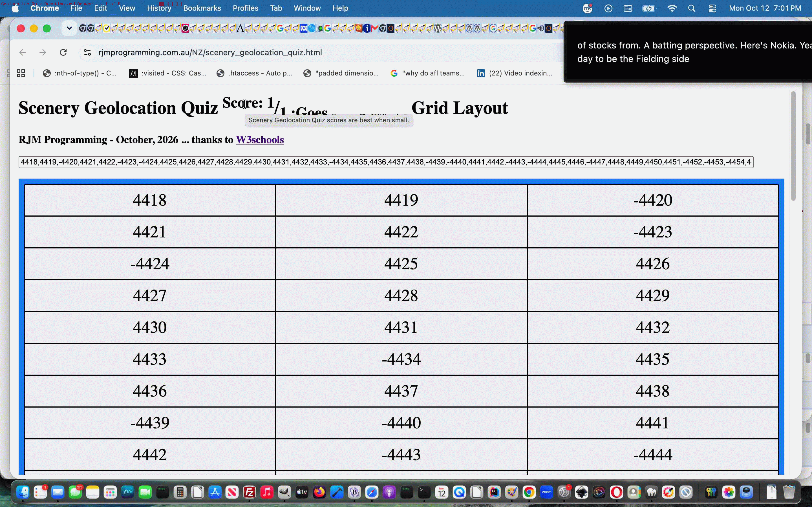Open the History menu
The image size is (812, 507).
(159, 8)
